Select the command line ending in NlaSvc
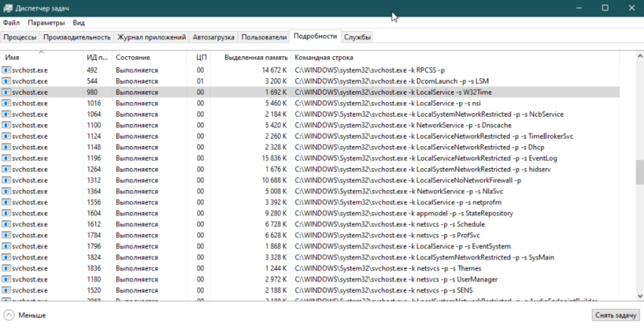The image size is (644, 328). (x=399, y=192)
